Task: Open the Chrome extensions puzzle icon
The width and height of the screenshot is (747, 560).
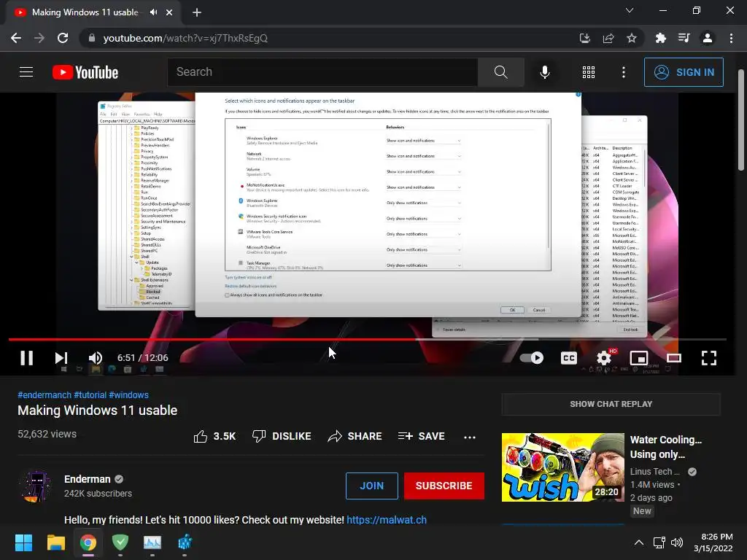Action: point(661,38)
